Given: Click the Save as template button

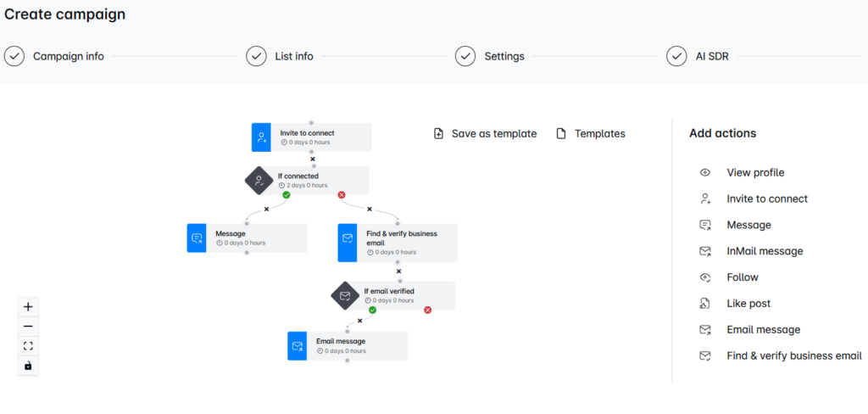Looking at the screenshot, I should coord(486,133).
